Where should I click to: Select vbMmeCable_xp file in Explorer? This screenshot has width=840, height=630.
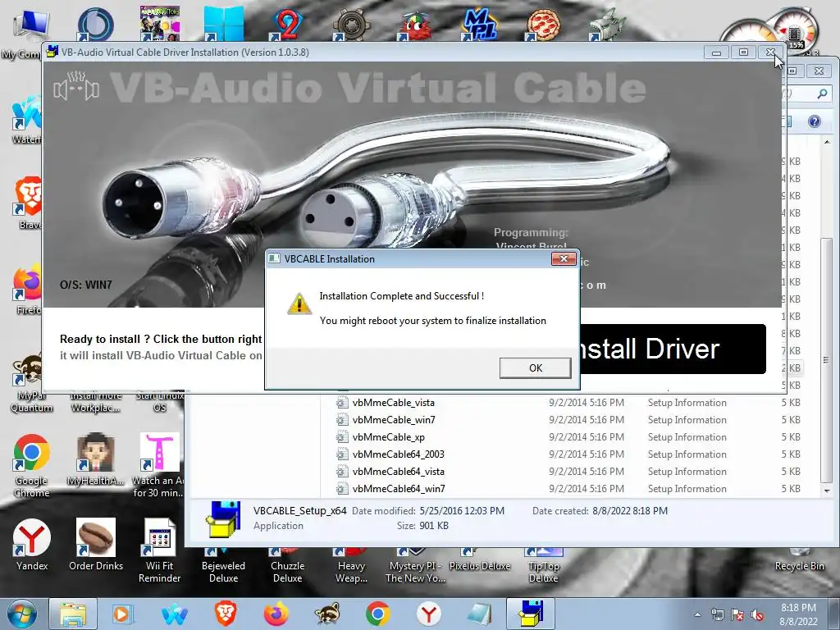(x=388, y=437)
